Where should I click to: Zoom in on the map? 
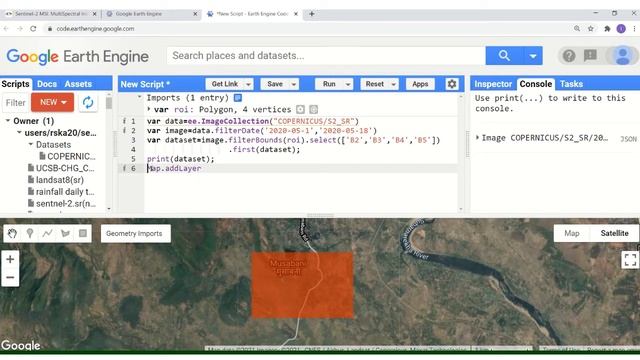(x=10, y=259)
